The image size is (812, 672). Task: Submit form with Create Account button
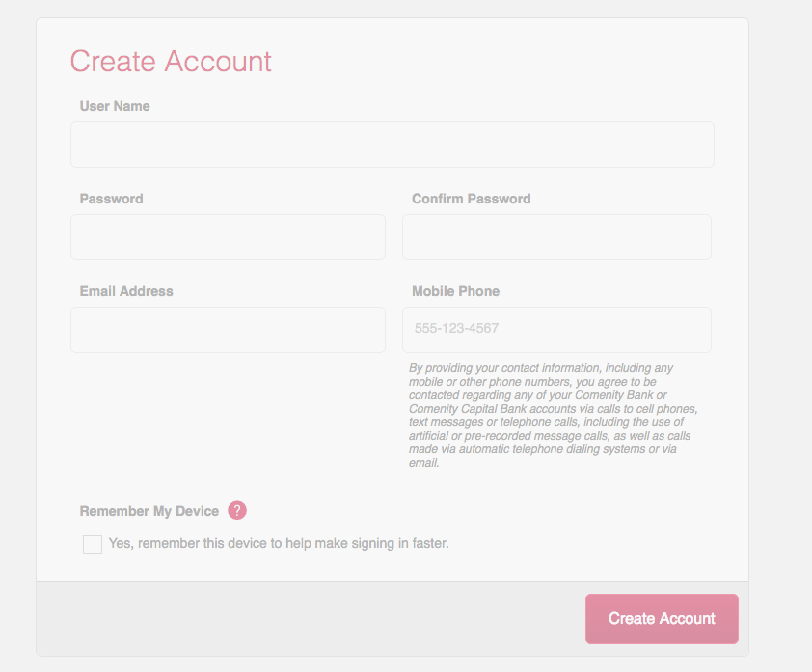coord(662,619)
